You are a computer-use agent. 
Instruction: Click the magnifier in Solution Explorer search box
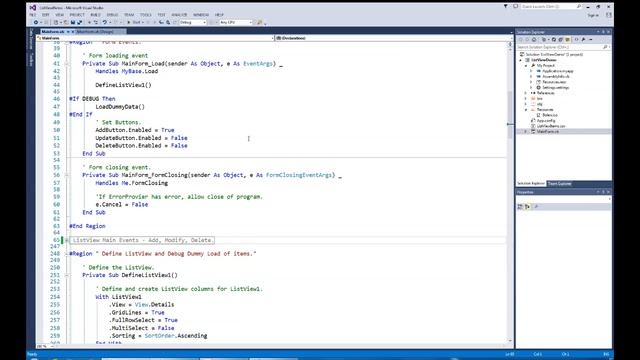(x=605, y=47)
